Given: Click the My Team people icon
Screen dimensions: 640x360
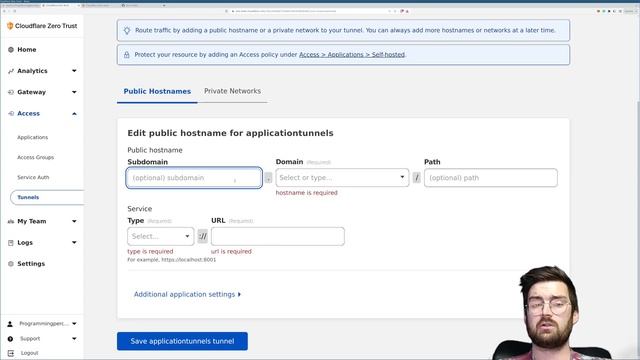Looking at the screenshot, I should point(11,221).
